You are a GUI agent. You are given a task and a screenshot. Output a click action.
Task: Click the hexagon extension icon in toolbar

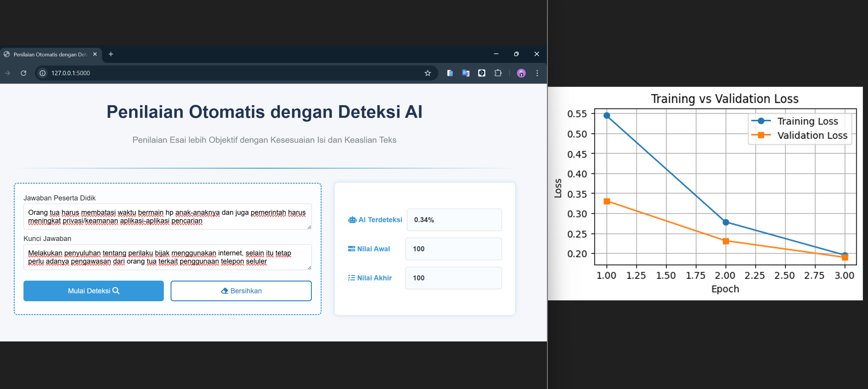[482, 73]
